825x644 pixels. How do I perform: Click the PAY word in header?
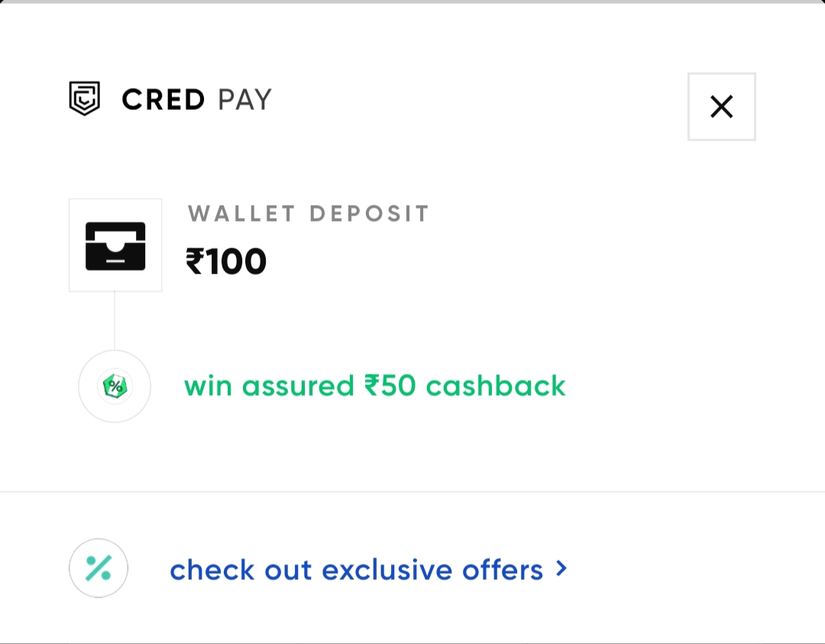point(244,100)
